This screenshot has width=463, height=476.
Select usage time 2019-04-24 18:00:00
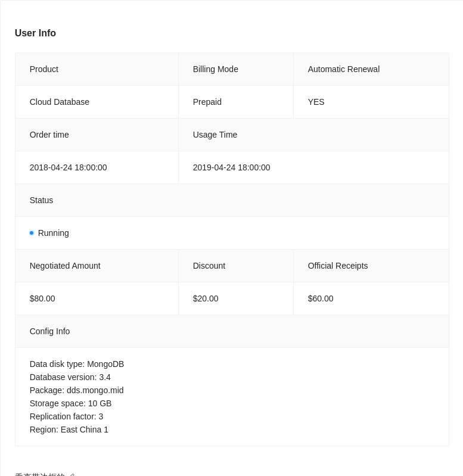point(231,167)
